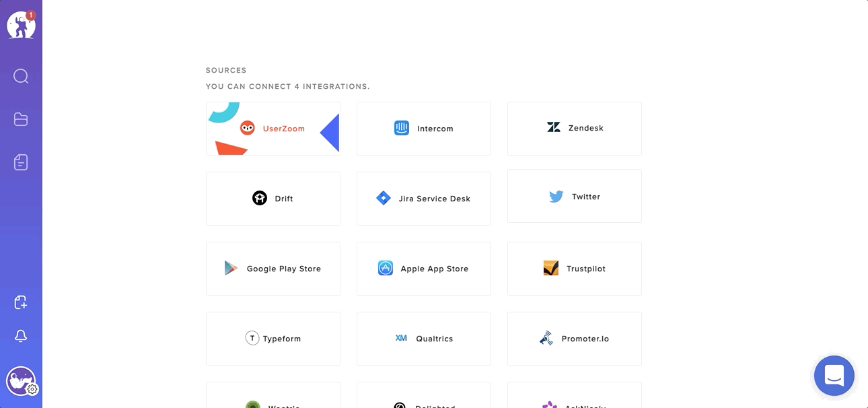Viewport: 868px width, 408px height.
Task: Click the Google Play Store logo
Action: [x=231, y=268]
